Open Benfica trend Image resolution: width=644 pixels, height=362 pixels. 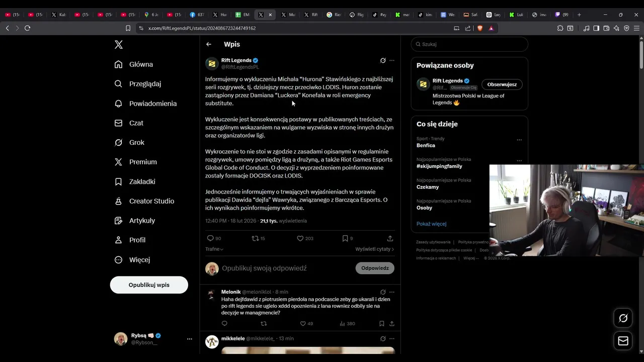pos(426,145)
